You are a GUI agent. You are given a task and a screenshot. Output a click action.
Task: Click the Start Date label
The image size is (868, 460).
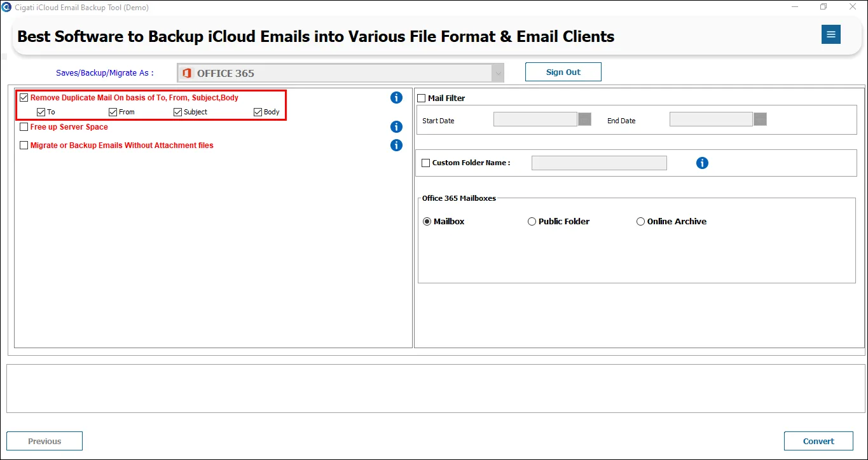(x=438, y=121)
